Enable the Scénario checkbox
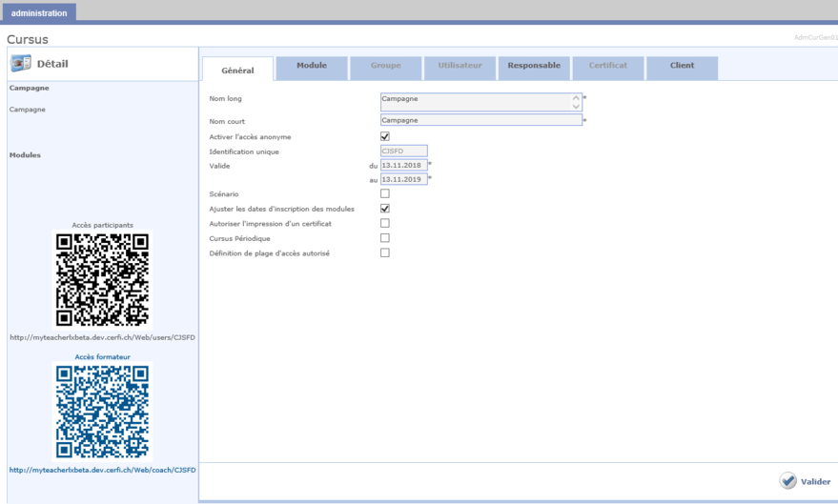Screen dimensions: 838x504 point(385,193)
